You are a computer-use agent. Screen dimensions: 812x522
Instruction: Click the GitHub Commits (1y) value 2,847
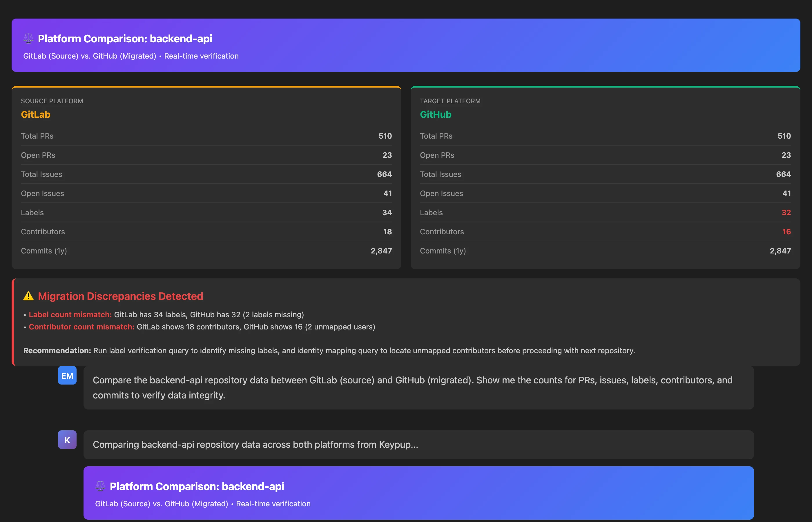tap(780, 251)
